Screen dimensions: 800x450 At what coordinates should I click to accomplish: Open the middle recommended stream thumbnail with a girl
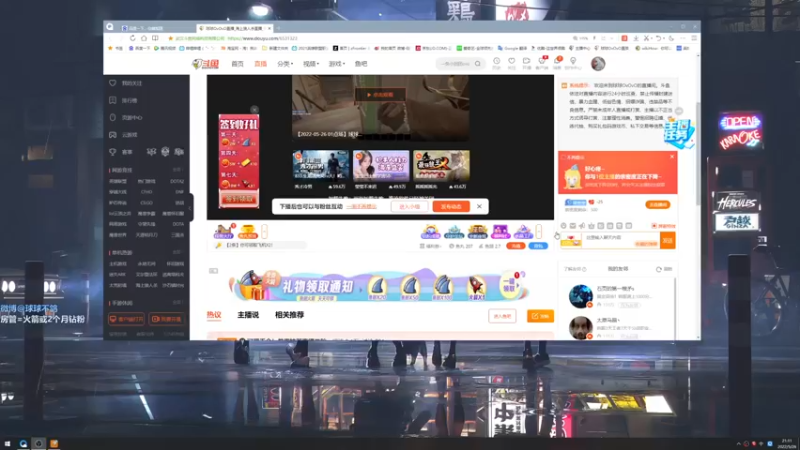(x=381, y=165)
